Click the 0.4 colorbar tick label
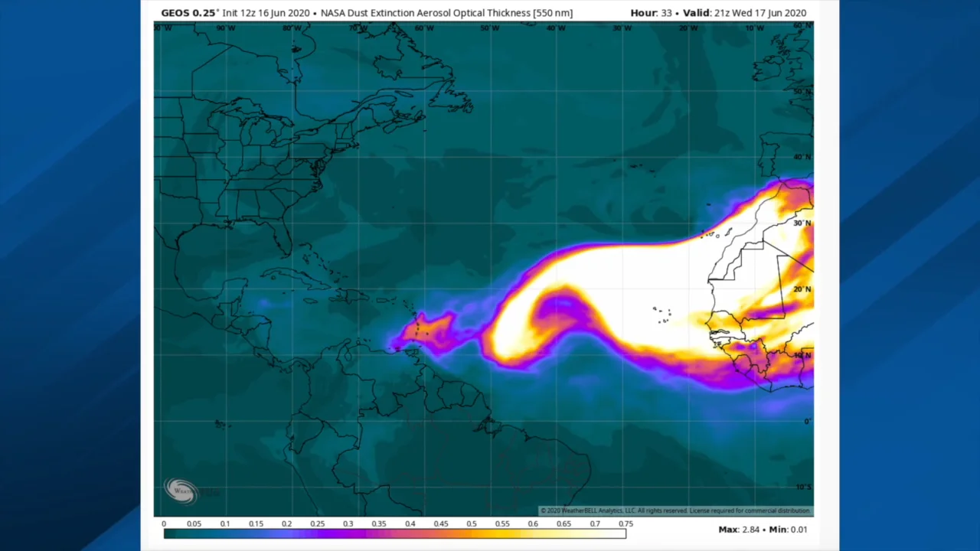Screen dimensions: 980x551 [410, 524]
